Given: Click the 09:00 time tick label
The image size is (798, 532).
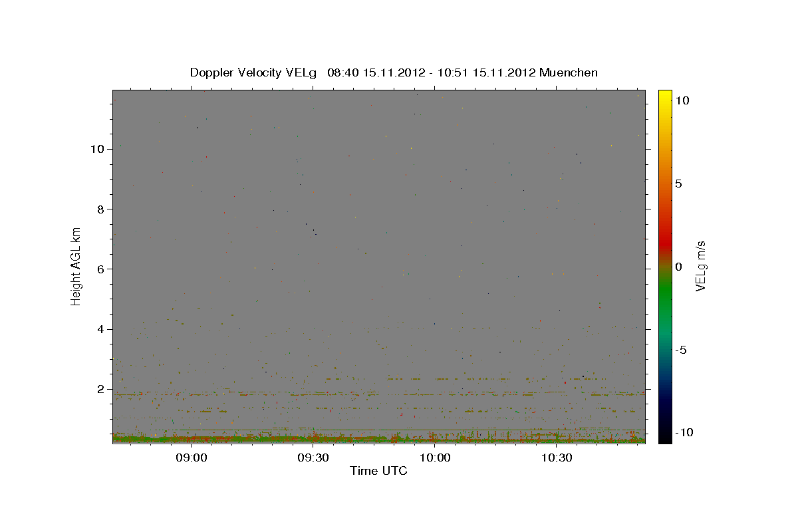Looking at the screenshot, I should pyautogui.click(x=193, y=458).
